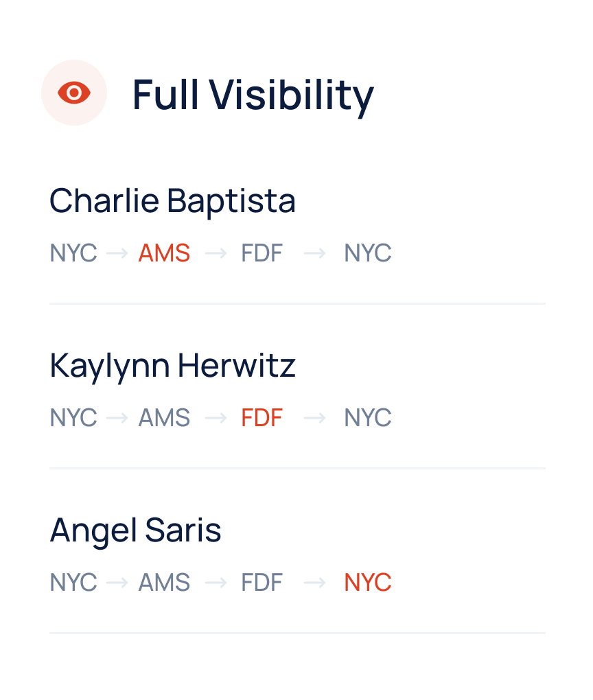Click the arrow after red FDF in Kaylynn's route
This screenshot has width=593, height=700.
pyautogui.click(x=314, y=418)
